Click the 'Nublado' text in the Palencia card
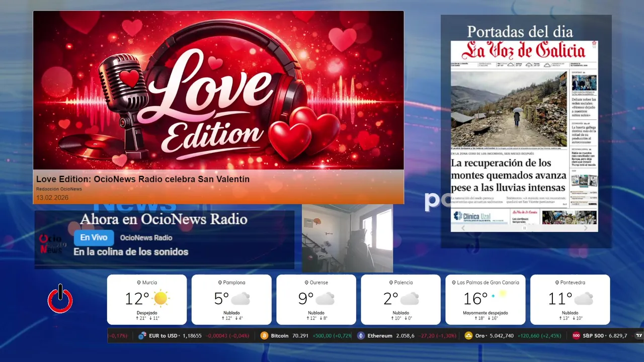 [400, 313]
